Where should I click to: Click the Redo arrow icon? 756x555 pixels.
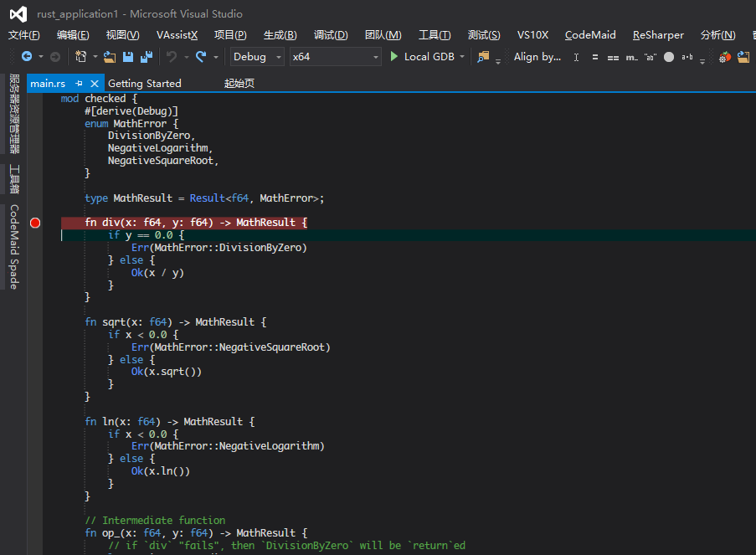click(201, 57)
